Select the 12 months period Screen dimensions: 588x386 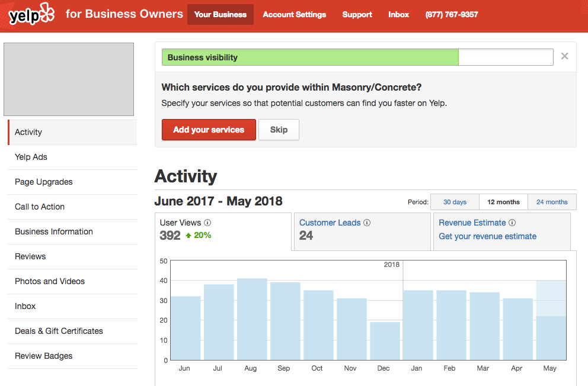tap(504, 202)
